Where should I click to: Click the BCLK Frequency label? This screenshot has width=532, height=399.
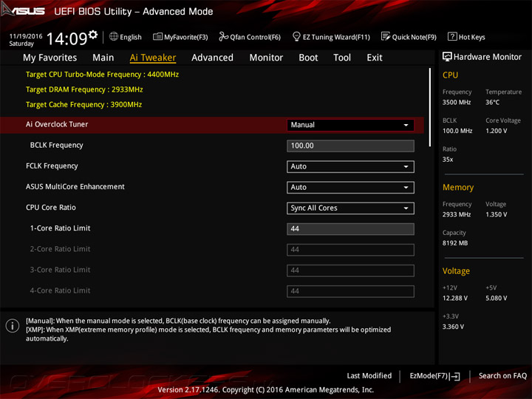(56, 146)
